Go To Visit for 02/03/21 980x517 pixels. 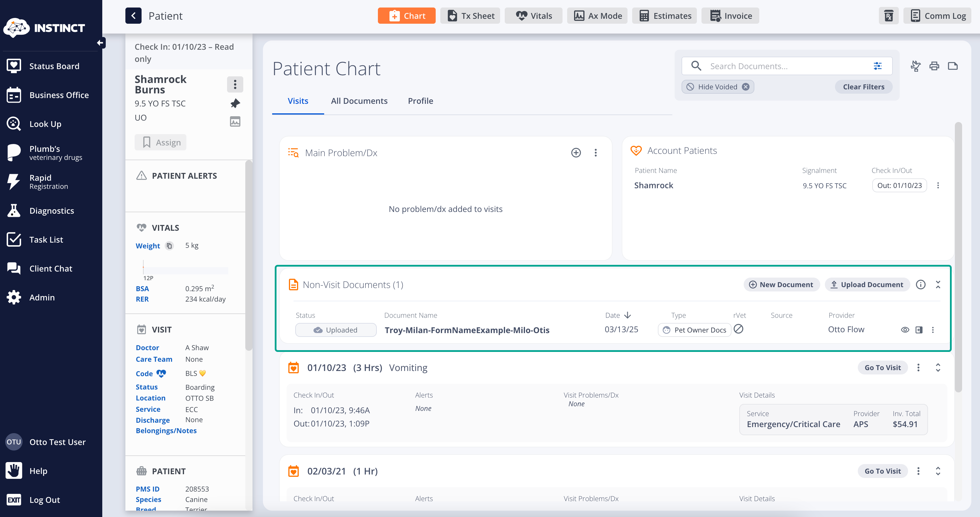pyautogui.click(x=882, y=471)
